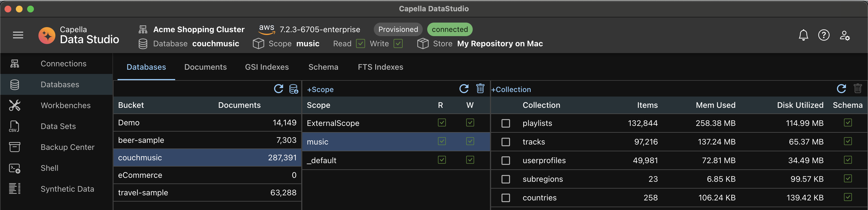Select the countries collection checkbox
The width and height of the screenshot is (868, 210).
click(x=505, y=198)
